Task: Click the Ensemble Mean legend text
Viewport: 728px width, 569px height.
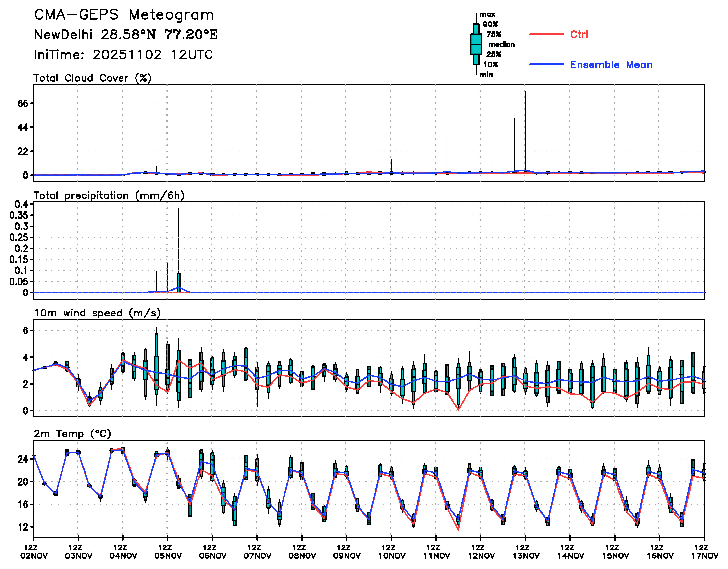Action: (x=611, y=64)
